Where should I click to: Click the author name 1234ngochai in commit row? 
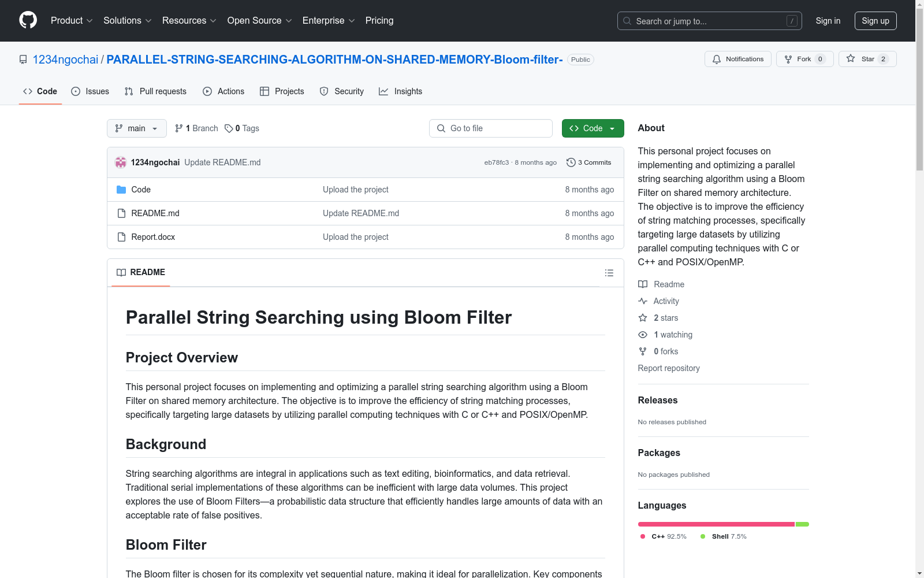(155, 162)
